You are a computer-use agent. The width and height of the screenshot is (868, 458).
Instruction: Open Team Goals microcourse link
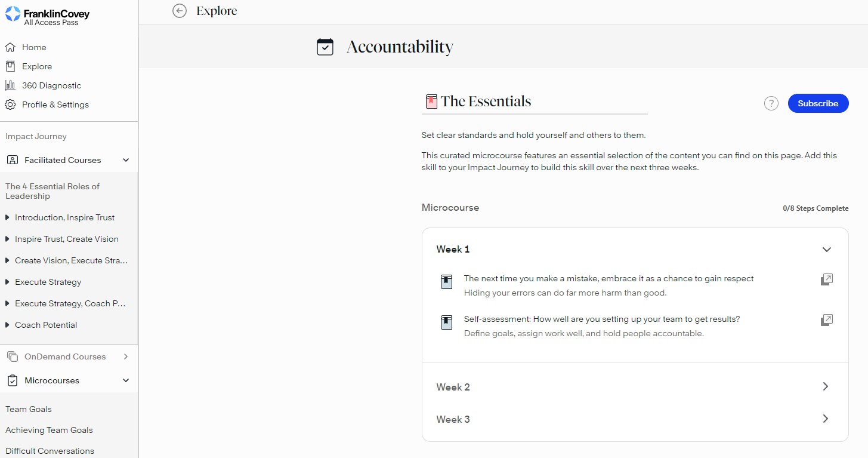coord(29,409)
